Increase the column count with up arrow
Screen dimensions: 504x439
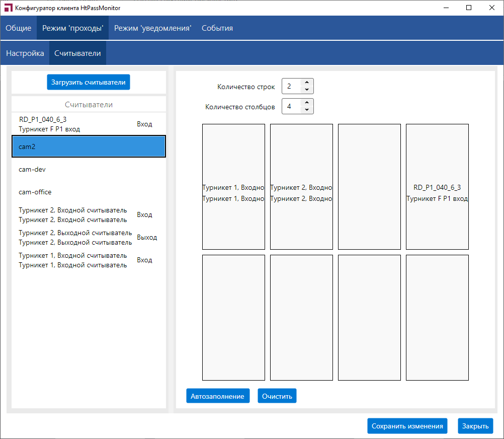[x=307, y=102]
